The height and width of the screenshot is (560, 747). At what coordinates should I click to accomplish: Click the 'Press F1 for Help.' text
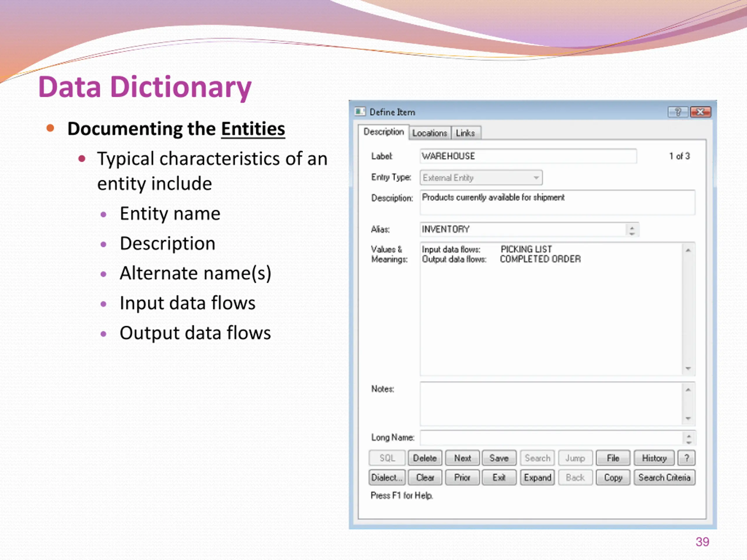point(402,496)
